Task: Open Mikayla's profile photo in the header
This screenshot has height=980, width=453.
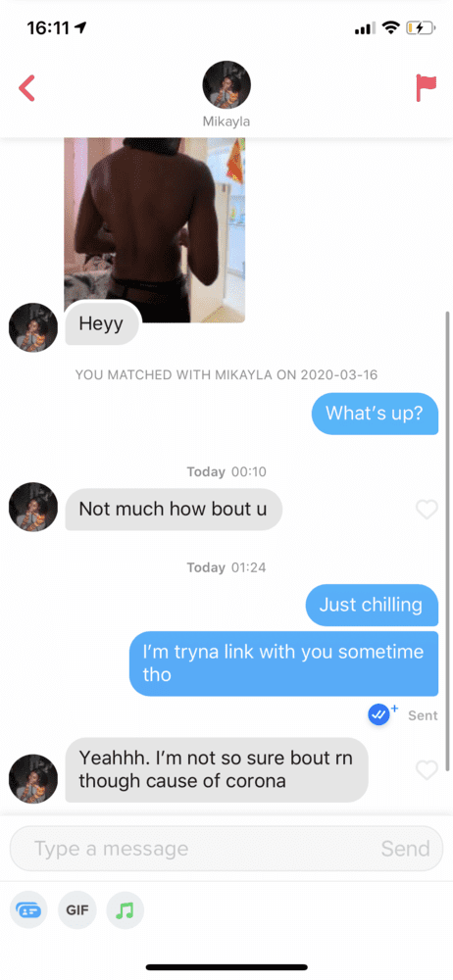Action: tap(226, 85)
